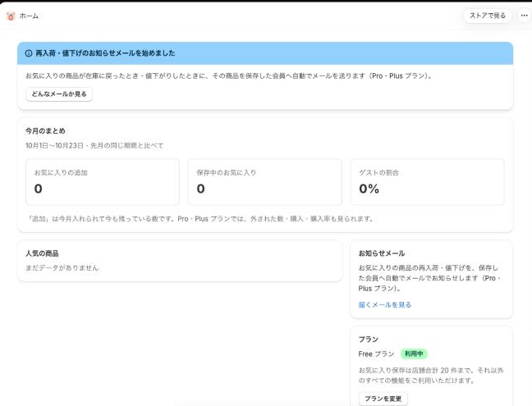Viewport: 532px width, 406px height.
Task: Click the info icon in the blue banner
Action: click(29, 53)
